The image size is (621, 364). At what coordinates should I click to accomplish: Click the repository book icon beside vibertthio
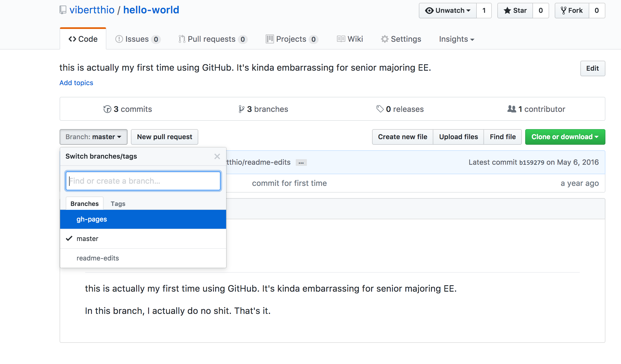click(63, 10)
